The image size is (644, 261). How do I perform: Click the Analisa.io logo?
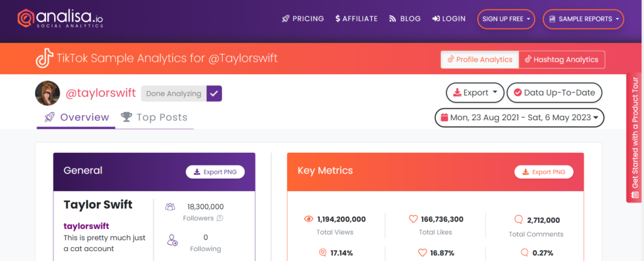click(61, 18)
